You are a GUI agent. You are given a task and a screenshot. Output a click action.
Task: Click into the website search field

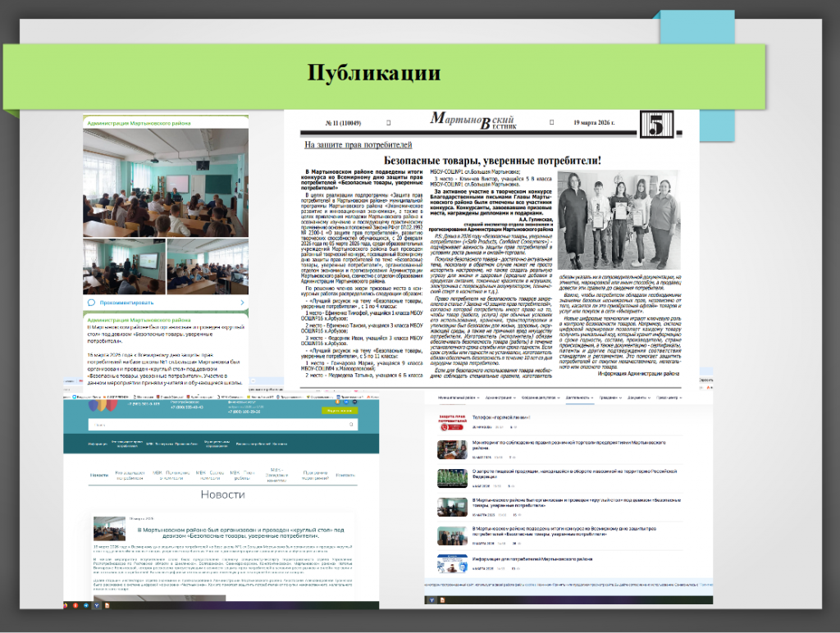223,425
